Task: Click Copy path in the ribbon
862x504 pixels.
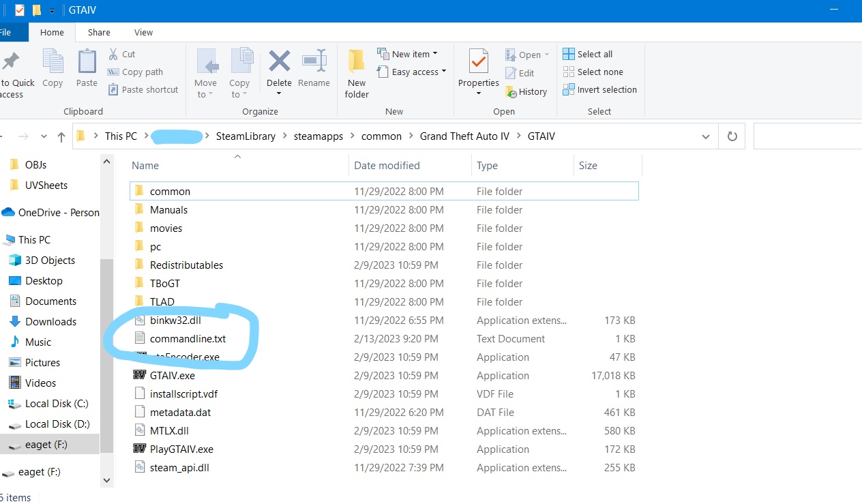Action: [135, 72]
